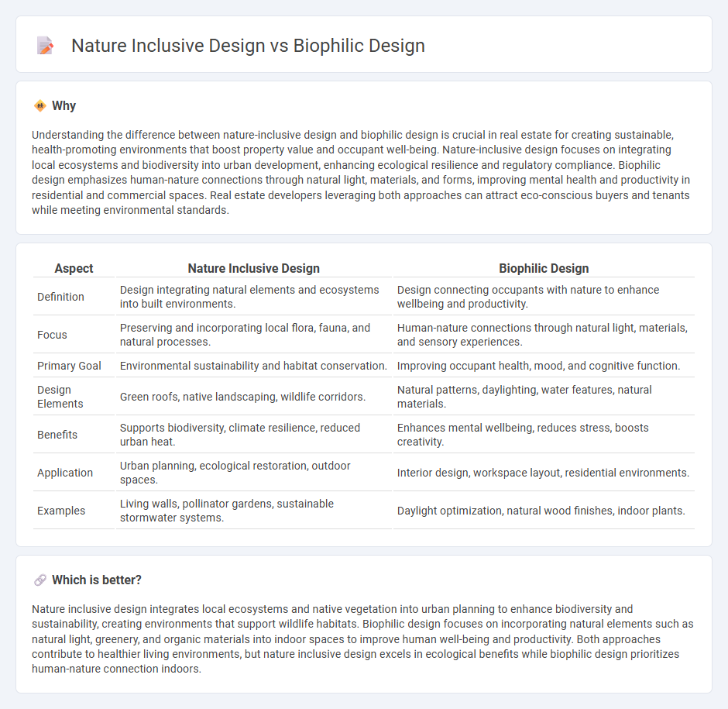Click the Application row label

pyautogui.click(x=65, y=473)
